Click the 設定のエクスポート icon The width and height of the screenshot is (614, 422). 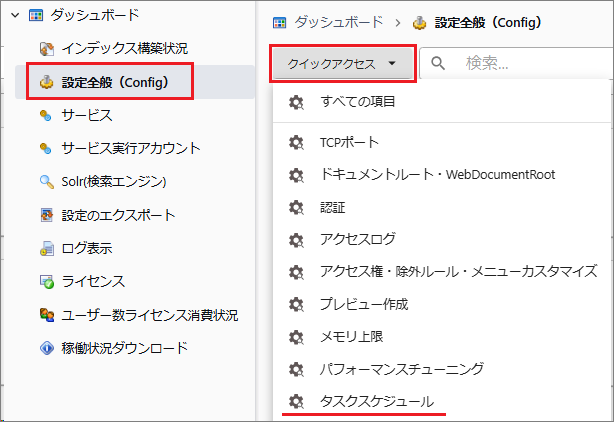(46, 215)
